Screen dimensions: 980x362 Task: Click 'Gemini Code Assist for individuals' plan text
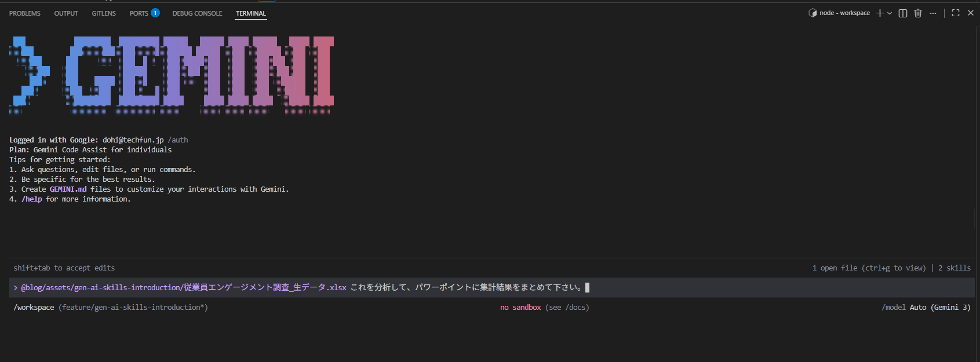pyautogui.click(x=103, y=150)
